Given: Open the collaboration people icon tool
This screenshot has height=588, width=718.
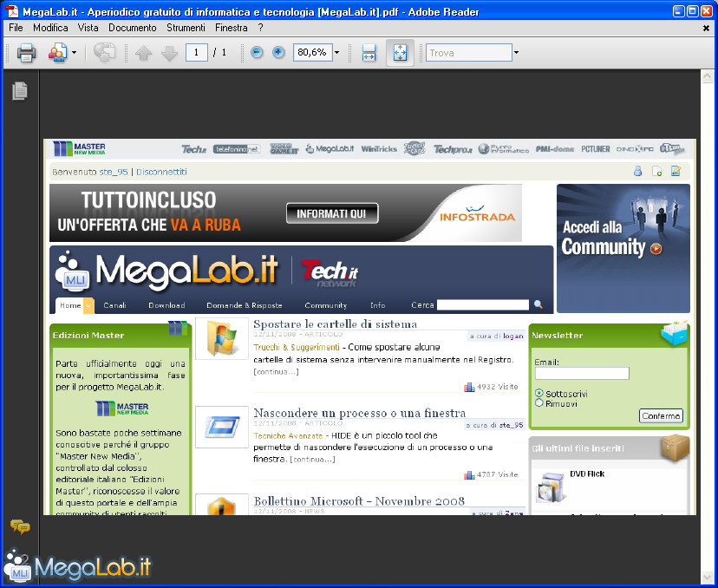Looking at the screenshot, I should (58, 53).
